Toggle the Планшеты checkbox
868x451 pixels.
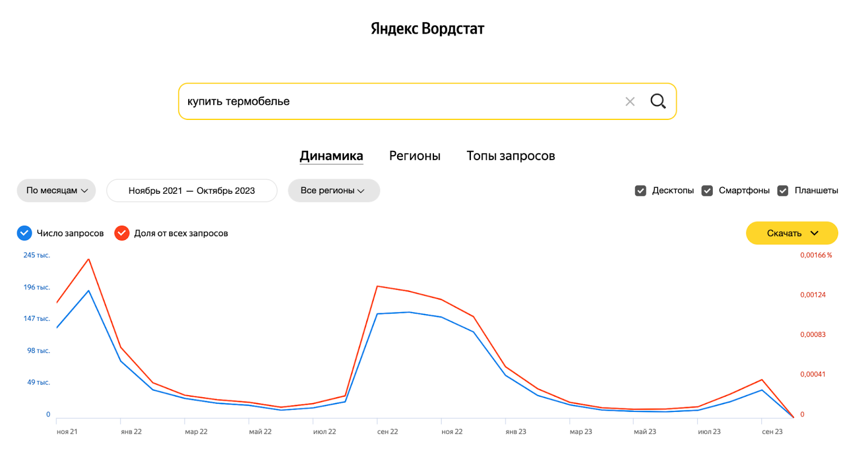click(x=783, y=190)
